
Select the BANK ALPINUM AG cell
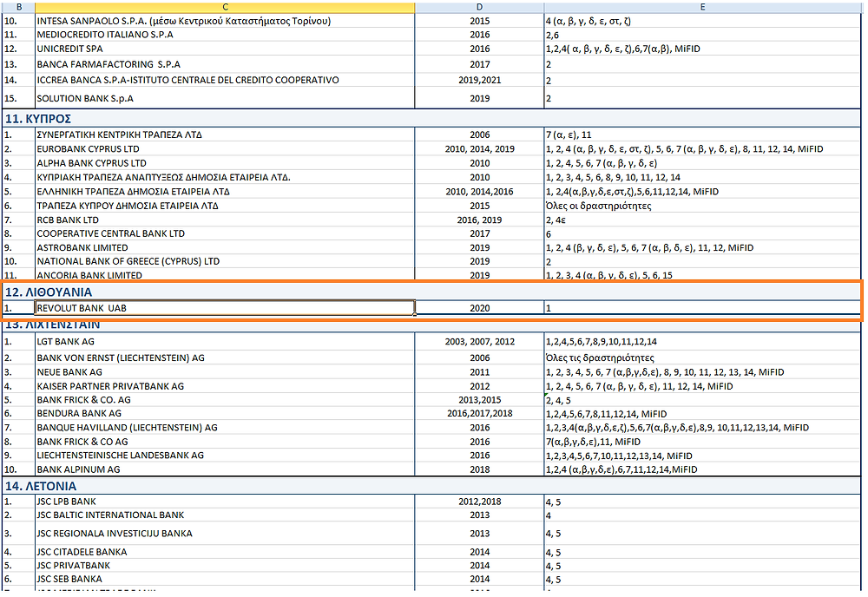tap(225, 469)
